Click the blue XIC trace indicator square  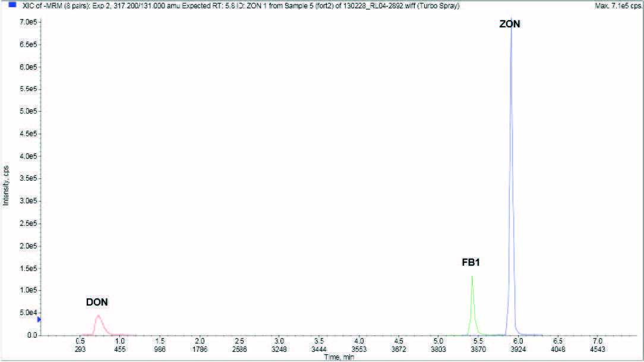[12, 5]
